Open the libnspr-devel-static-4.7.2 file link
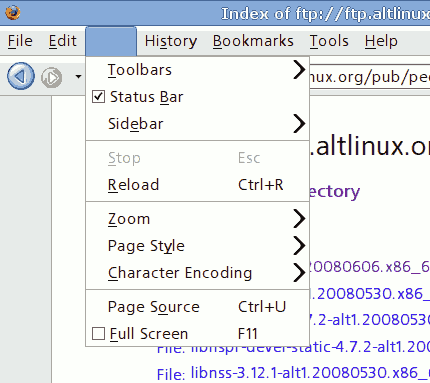Viewport: 430px width, 383px height. coord(310,348)
